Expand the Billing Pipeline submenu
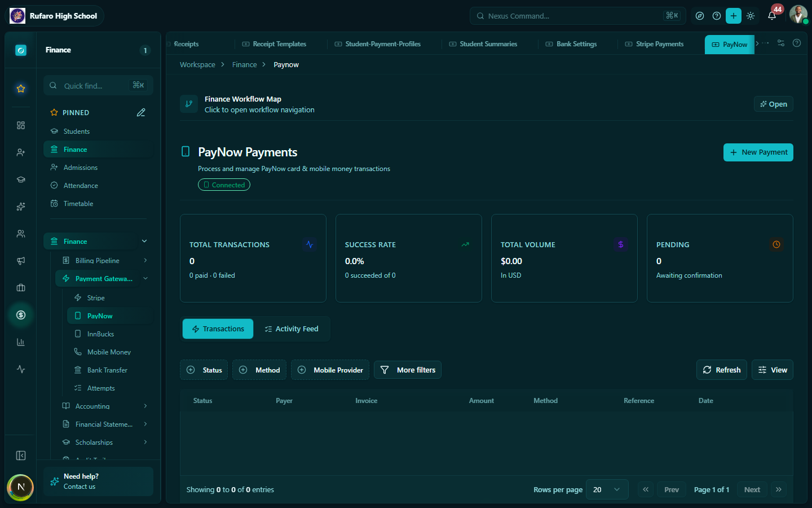 pyautogui.click(x=145, y=260)
